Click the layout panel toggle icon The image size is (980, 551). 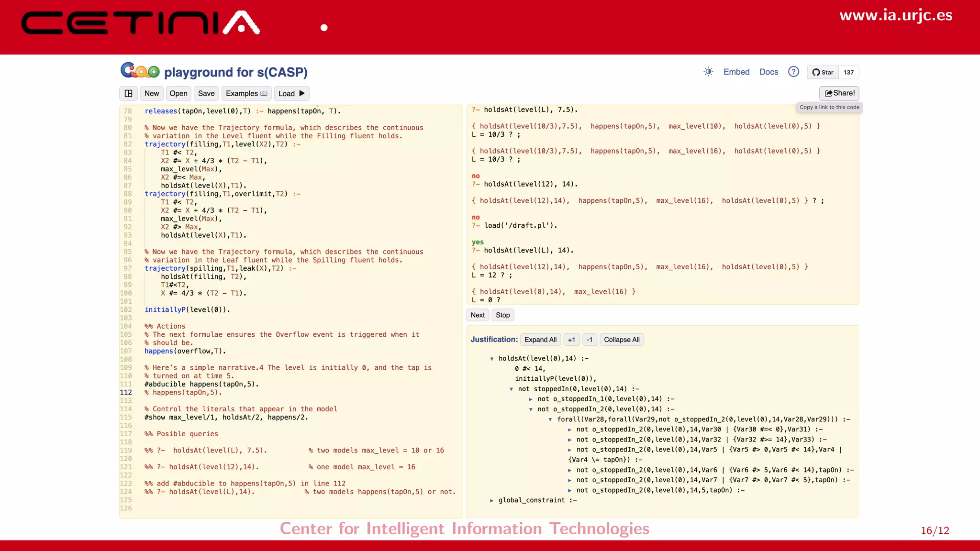(x=128, y=93)
